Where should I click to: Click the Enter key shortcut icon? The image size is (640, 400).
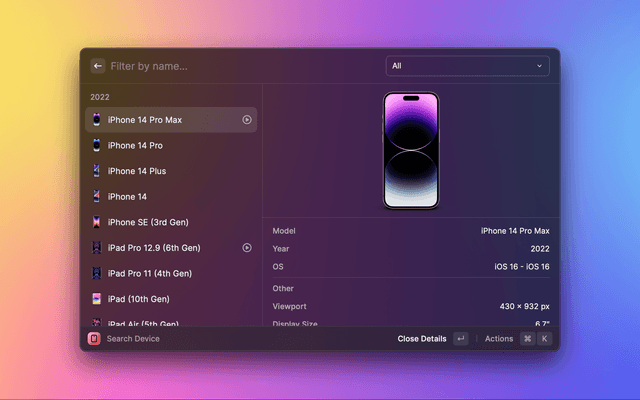point(460,339)
